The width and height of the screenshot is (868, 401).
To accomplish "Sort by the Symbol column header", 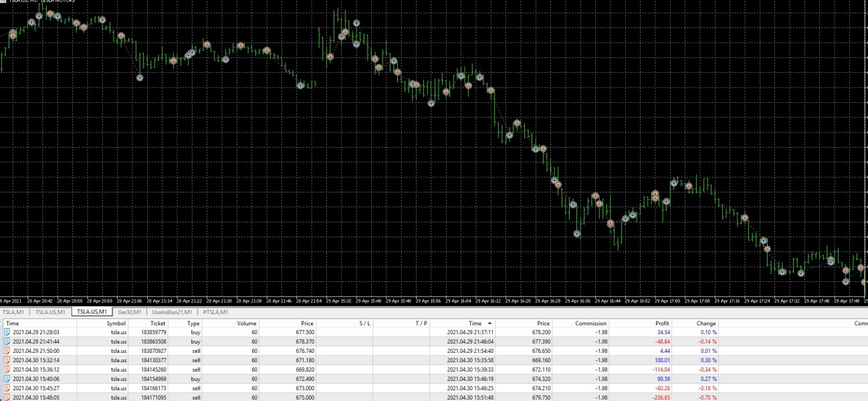I will pos(116,323).
